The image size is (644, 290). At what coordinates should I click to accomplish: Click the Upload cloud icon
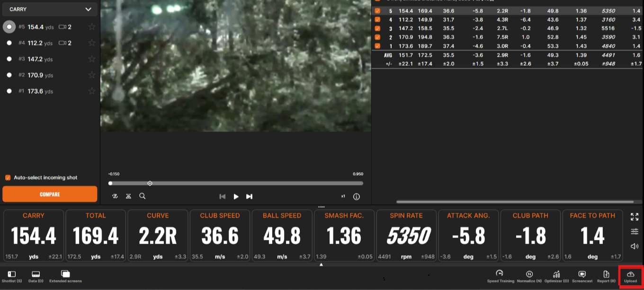[x=630, y=274]
